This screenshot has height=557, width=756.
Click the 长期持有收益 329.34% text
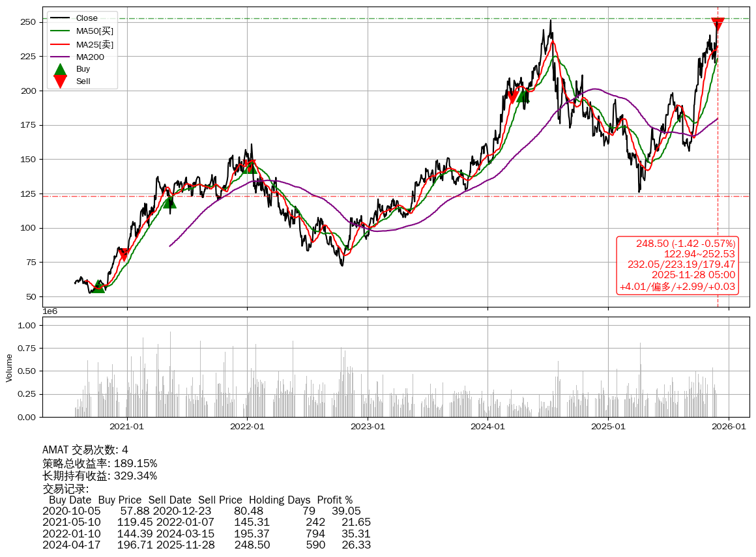[100, 476]
